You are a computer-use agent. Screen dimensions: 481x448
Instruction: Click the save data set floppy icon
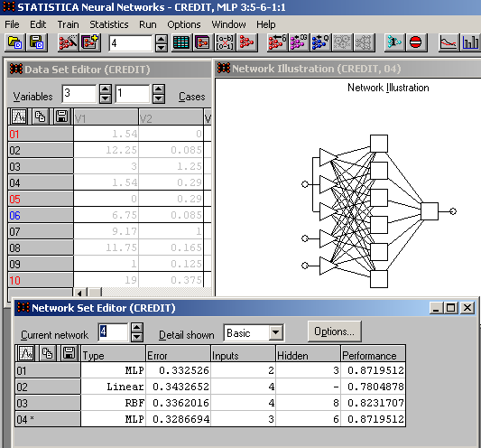tap(36, 42)
